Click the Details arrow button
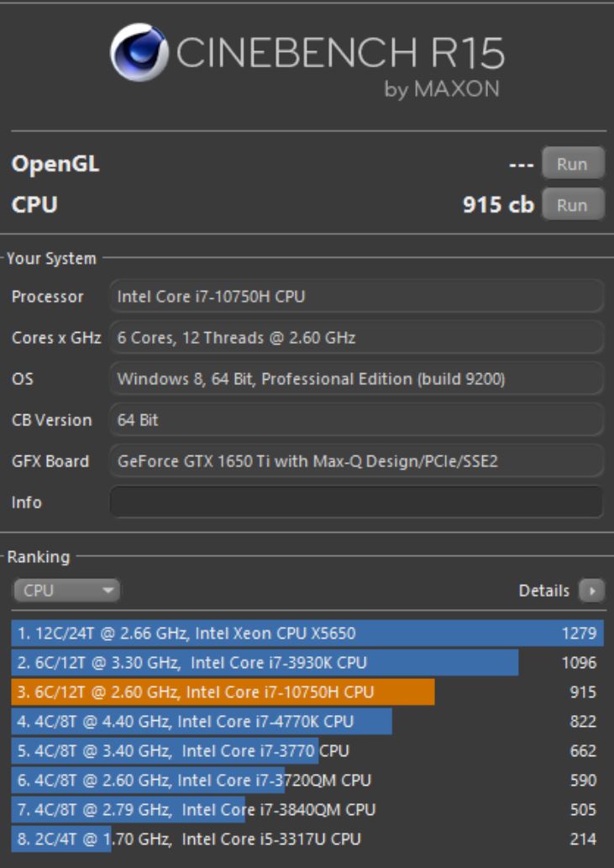 point(592,591)
